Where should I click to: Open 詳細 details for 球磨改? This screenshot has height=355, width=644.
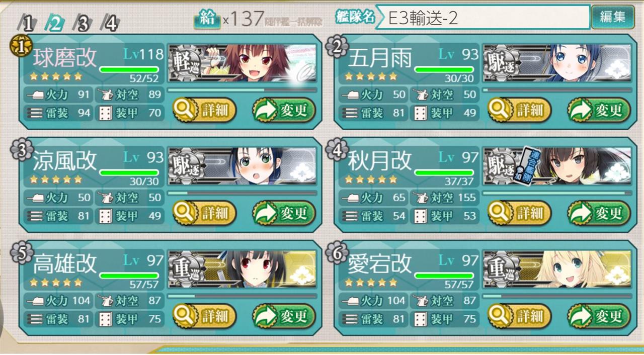[x=204, y=110]
